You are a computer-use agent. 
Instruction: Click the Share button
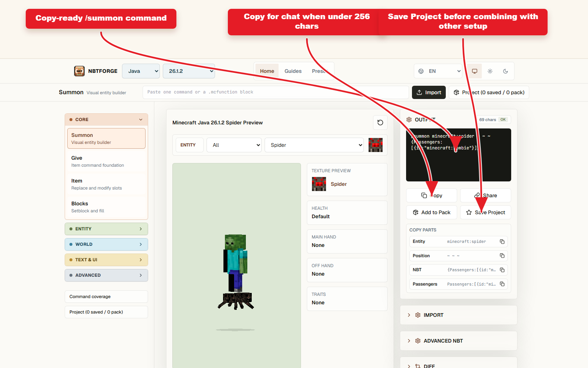pyautogui.click(x=485, y=195)
